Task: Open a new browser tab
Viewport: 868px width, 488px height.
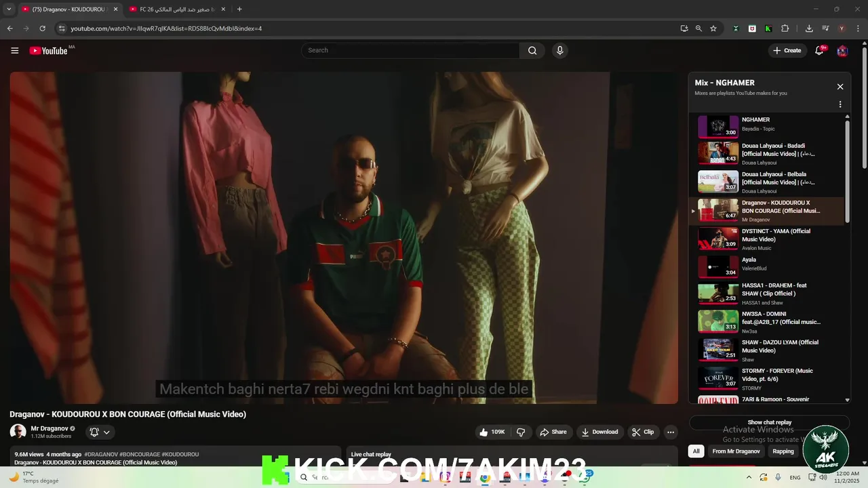Action: click(x=239, y=9)
